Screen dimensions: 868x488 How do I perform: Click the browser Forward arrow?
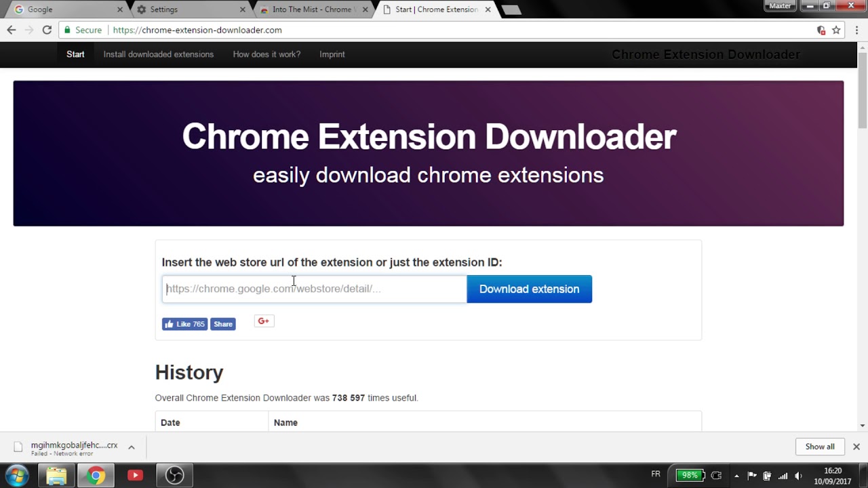28,30
